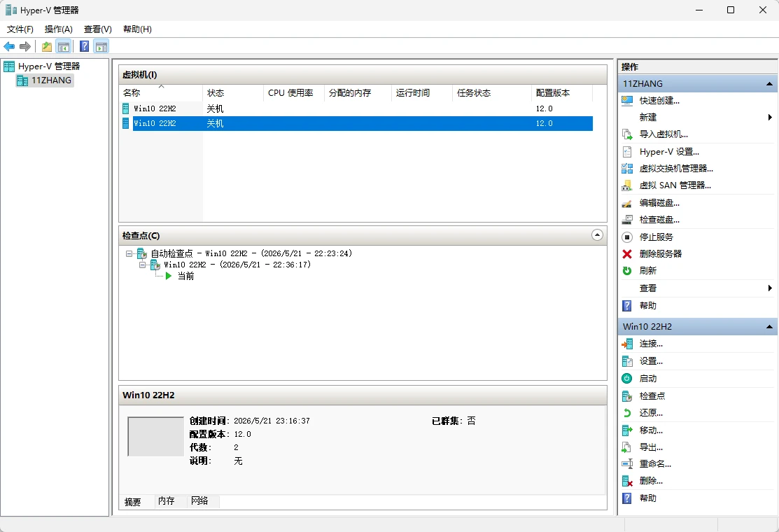Screen dimensions: 779x532
Task: Expand the 新建 submenu arrow
Action: pyautogui.click(x=770, y=118)
